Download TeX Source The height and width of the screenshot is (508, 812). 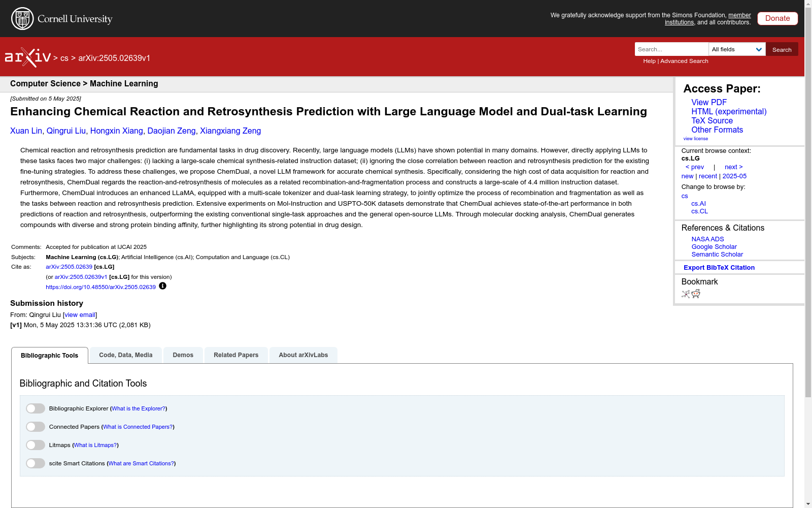tap(712, 121)
